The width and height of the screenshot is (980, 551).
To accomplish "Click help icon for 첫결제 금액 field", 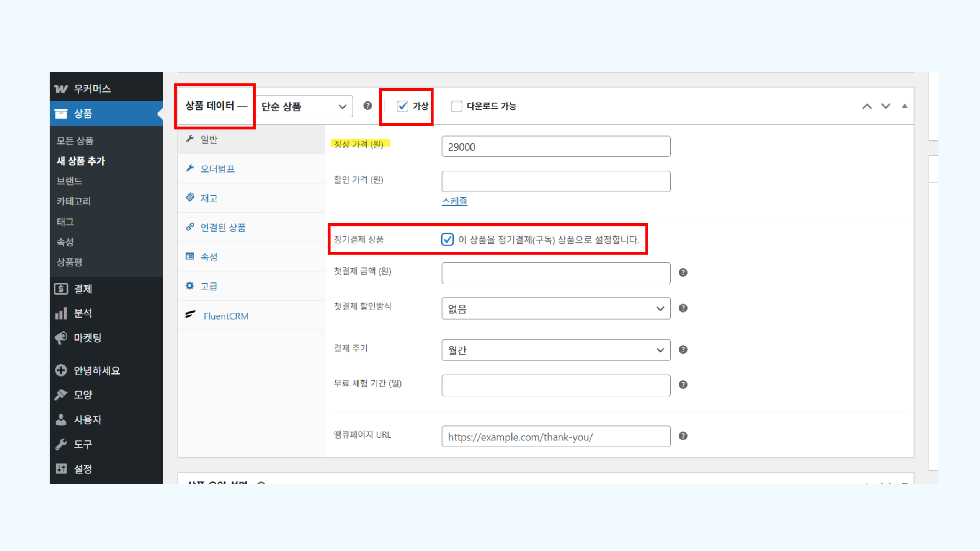I will [683, 272].
